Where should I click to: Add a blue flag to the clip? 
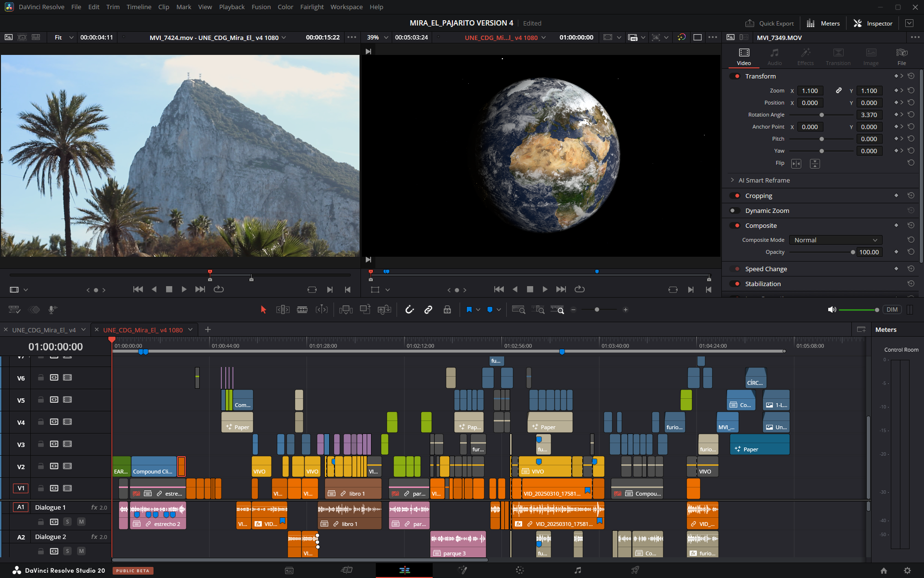(x=469, y=310)
